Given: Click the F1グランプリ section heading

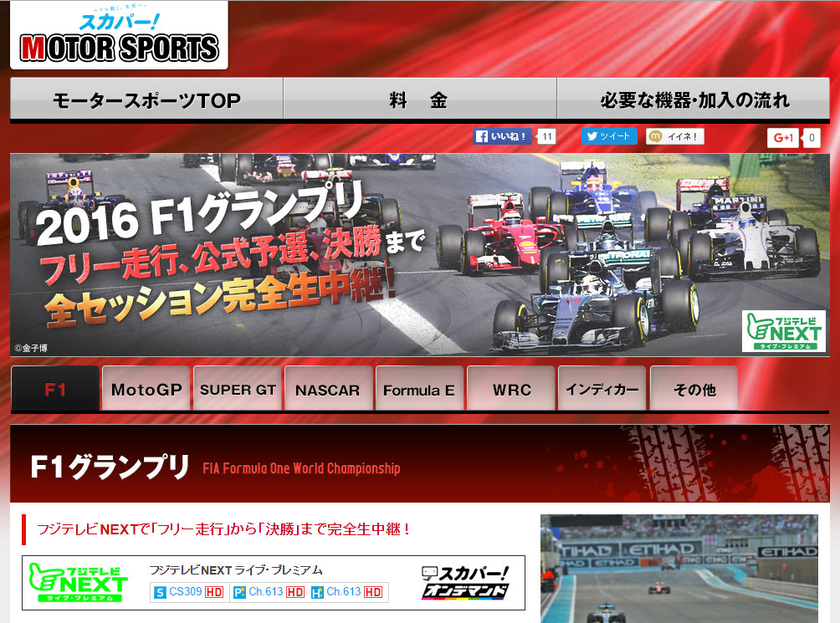Looking at the screenshot, I should (110, 467).
